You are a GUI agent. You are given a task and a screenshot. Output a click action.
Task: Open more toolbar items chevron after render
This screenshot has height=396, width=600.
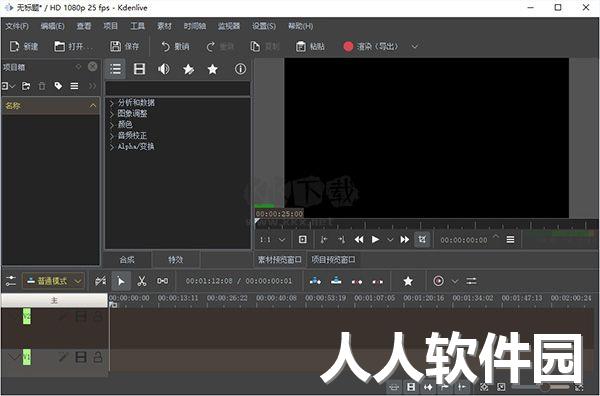coord(415,47)
